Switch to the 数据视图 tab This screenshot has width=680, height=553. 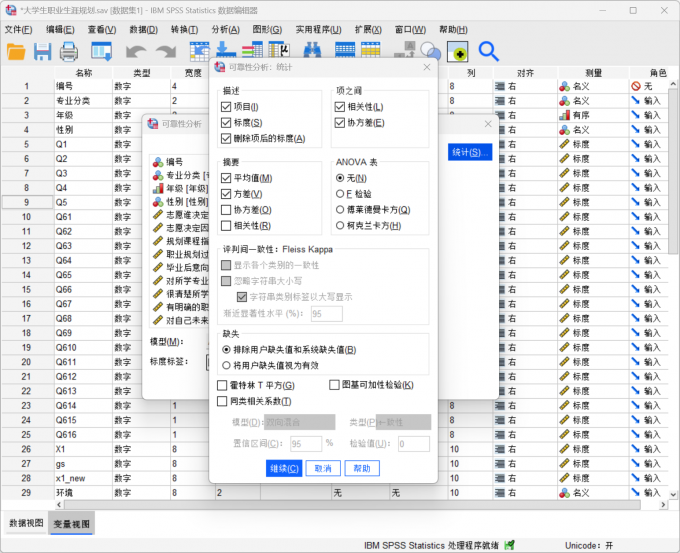(x=26, y=523)
